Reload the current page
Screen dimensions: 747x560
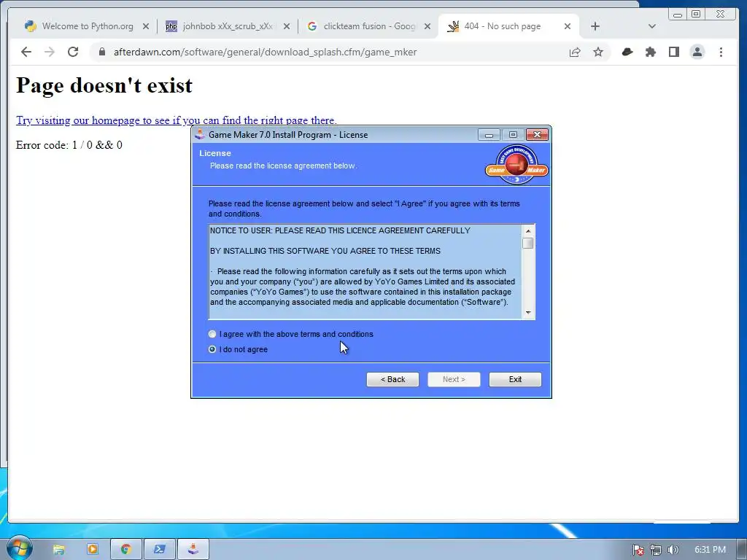73,52
